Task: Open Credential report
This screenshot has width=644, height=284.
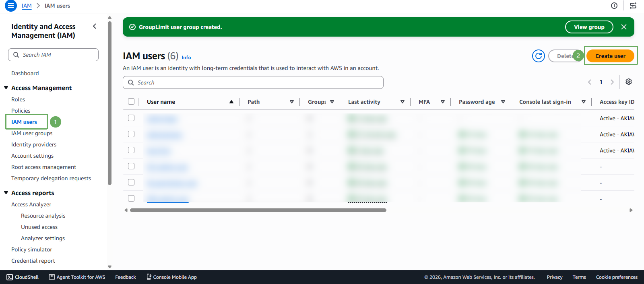Action: tap(33, 261)
